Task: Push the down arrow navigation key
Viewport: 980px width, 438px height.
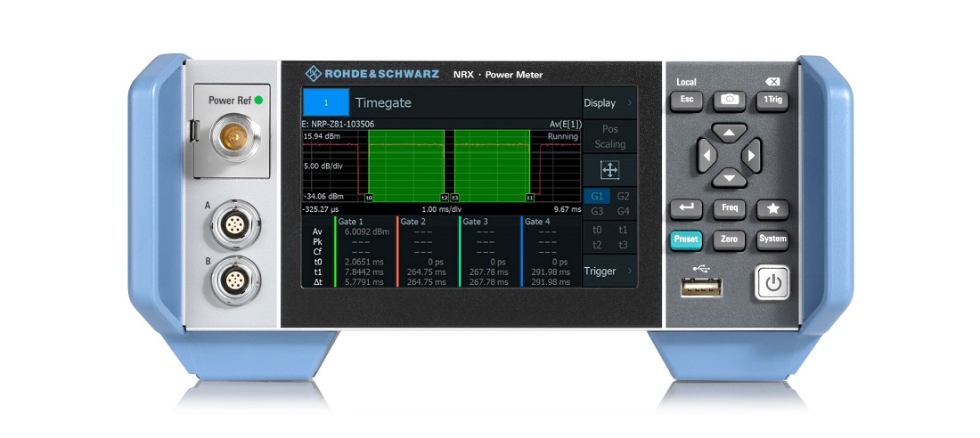Action: click(729, 178)
